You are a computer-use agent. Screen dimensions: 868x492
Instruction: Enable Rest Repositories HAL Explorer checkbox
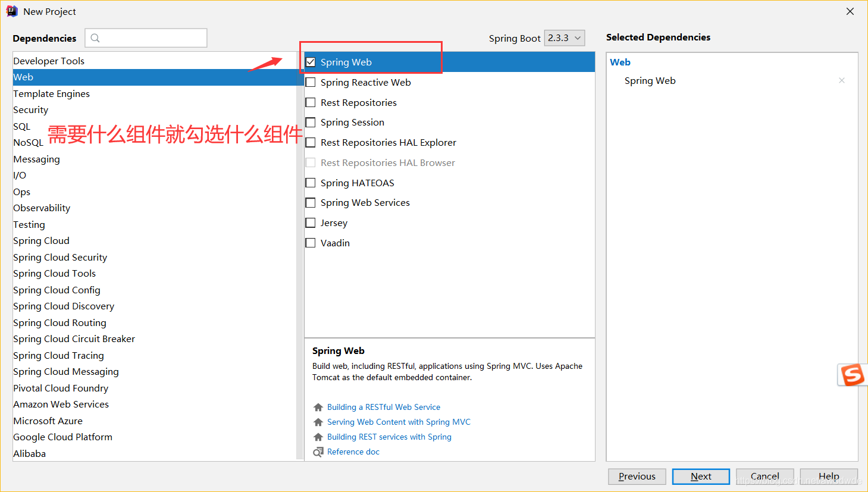click(311, 142)
